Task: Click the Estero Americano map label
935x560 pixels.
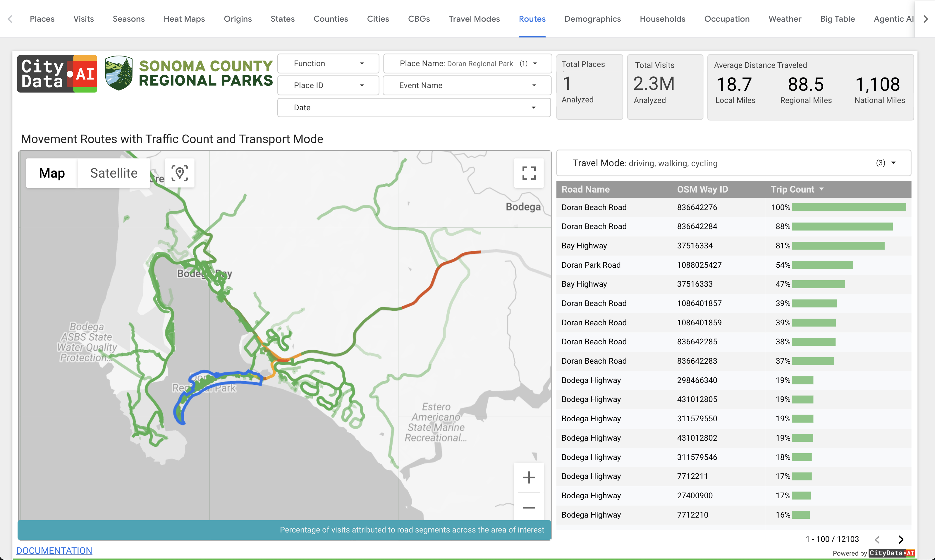Action: [436, 422]
